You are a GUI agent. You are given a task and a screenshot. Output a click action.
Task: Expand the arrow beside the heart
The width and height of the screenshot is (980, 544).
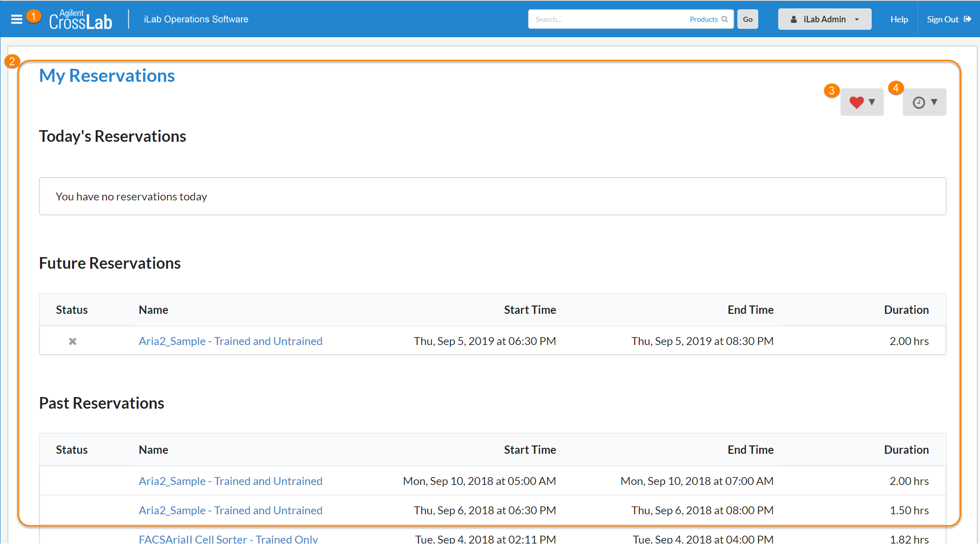click(872, 102)
